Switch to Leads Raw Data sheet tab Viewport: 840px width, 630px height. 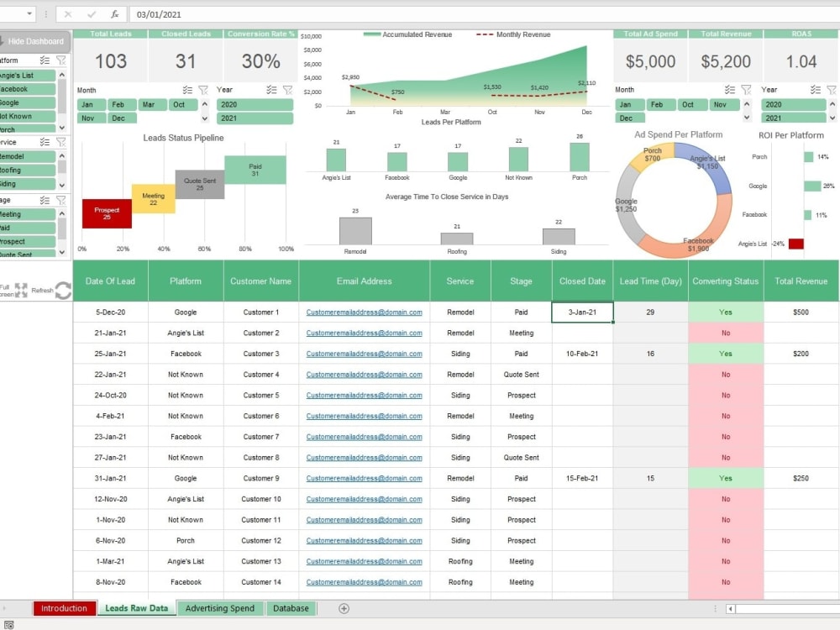[x=137, y=608]
